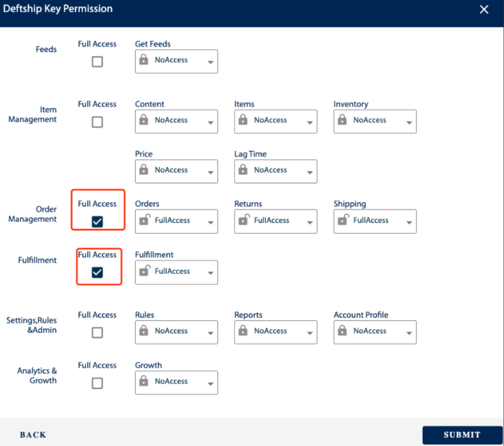Viewport: 504px width, 446px height.
Task: Open the Growth dropdown arrow
Action: tap(211, 384)
